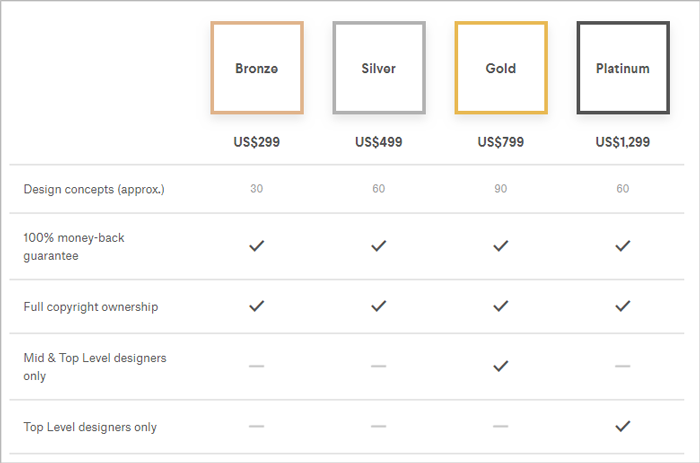The image size is (700, 463).
Task: Click Platinum money-back guarantee checkmark
Action: tap(623, 246)
